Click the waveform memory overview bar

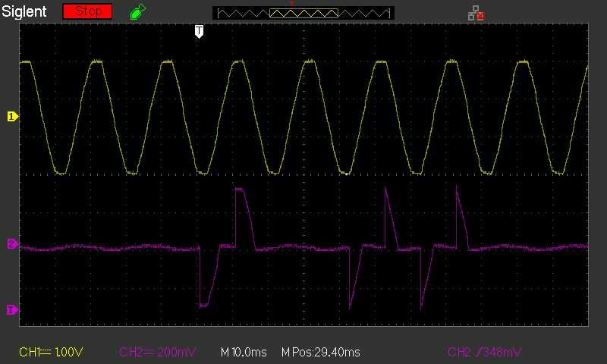tap(303, 13)
